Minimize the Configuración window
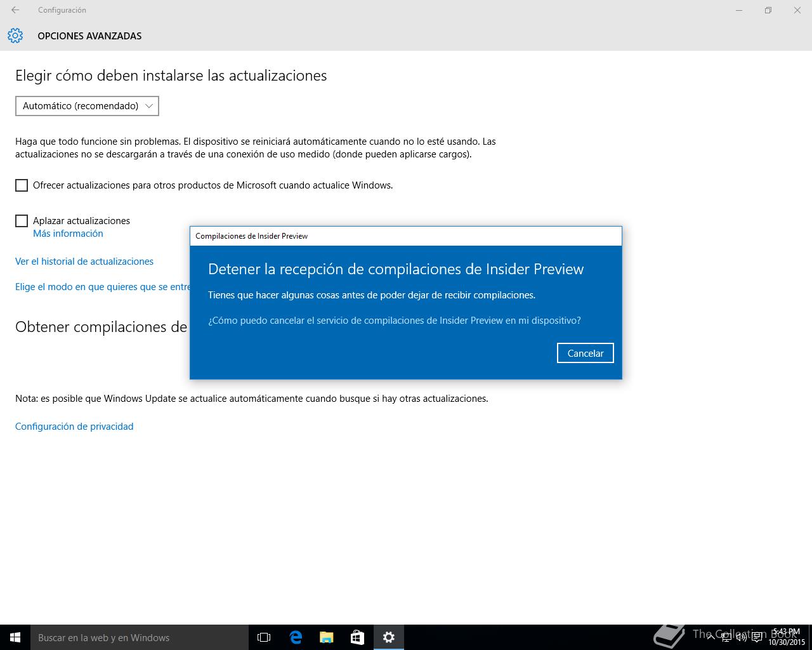Viewport: 812px width, 650px height. (739, 10)
